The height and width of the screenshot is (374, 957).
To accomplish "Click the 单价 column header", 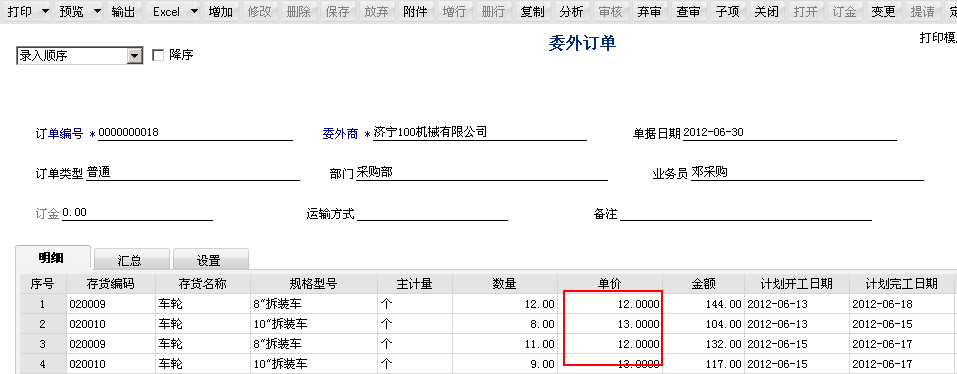I will click(x=610, y=284).
